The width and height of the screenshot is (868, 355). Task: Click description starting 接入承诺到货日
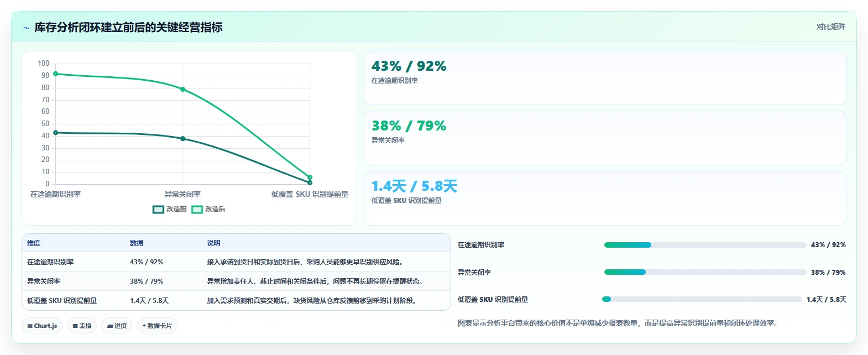pos(306,262)
